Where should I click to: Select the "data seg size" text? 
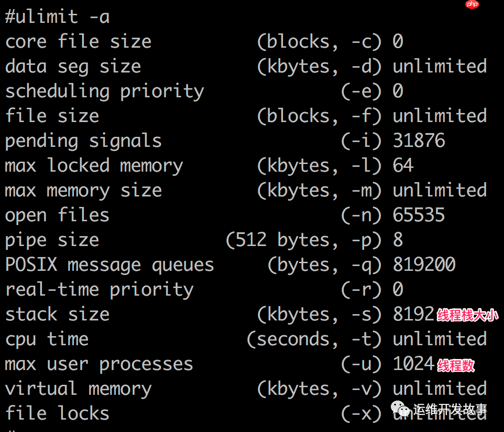[x=73, y=67]
